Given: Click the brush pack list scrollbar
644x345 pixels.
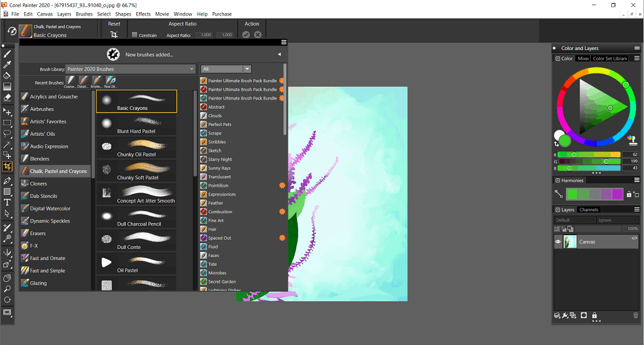Looking at the screenshot, I should pyautogui.click(x=284, y=99).
